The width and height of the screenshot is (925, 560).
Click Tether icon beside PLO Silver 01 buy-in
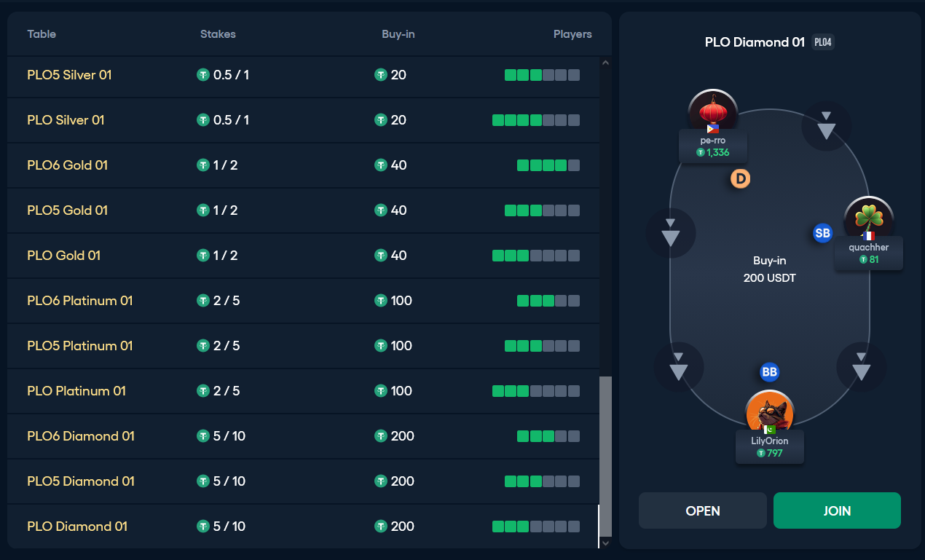(380, 120)
